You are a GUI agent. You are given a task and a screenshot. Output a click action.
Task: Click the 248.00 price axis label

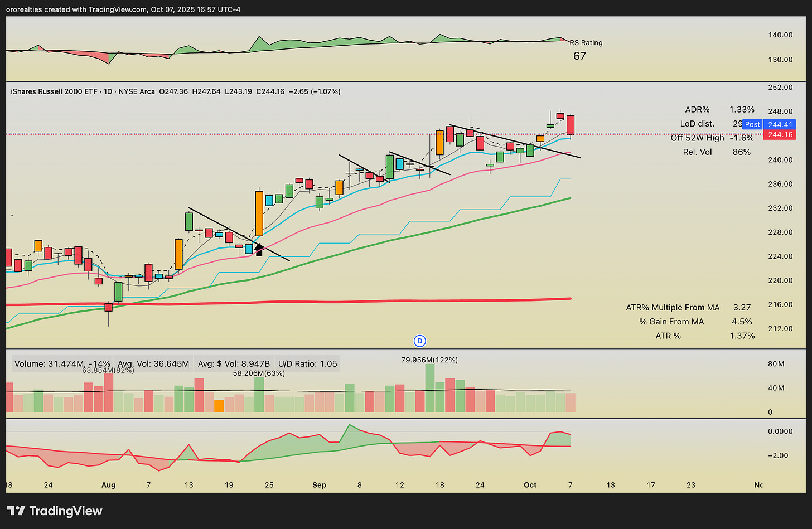[781, 111]
